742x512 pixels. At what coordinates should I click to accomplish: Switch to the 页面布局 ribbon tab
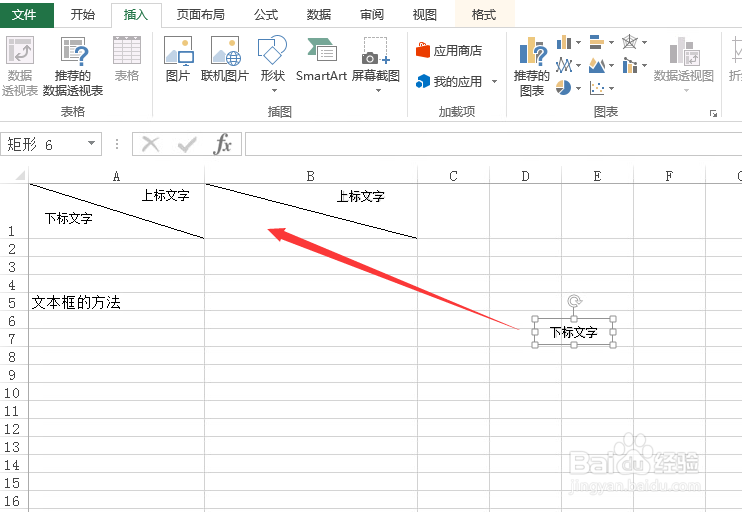pyautogui.click(x=201, y=15)
